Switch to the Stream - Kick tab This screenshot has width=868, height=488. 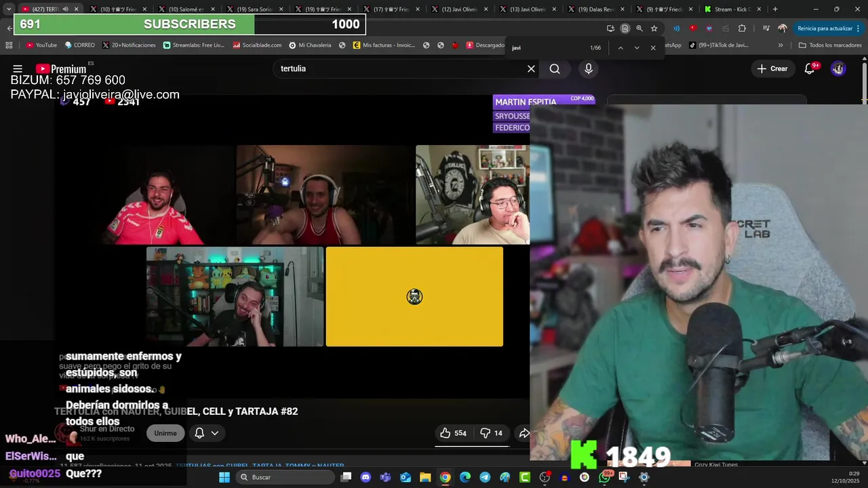[x=732, y=9]
